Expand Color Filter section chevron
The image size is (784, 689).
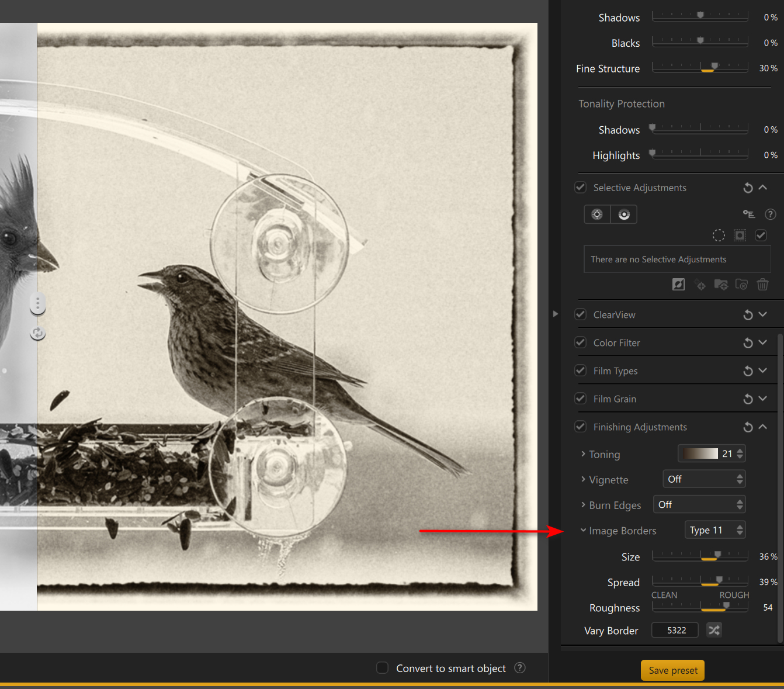pyautogui.click(x=762, y=342)
